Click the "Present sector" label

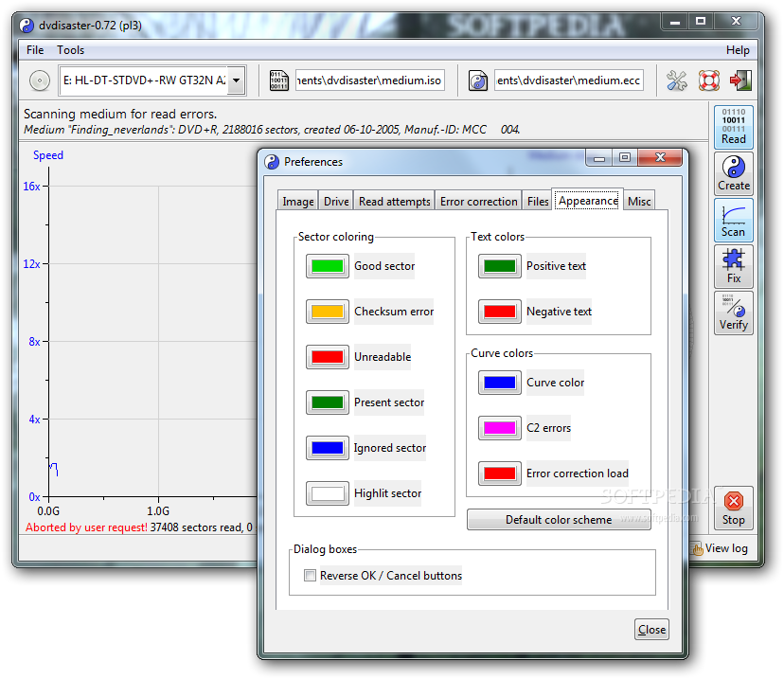pos(389,402)
